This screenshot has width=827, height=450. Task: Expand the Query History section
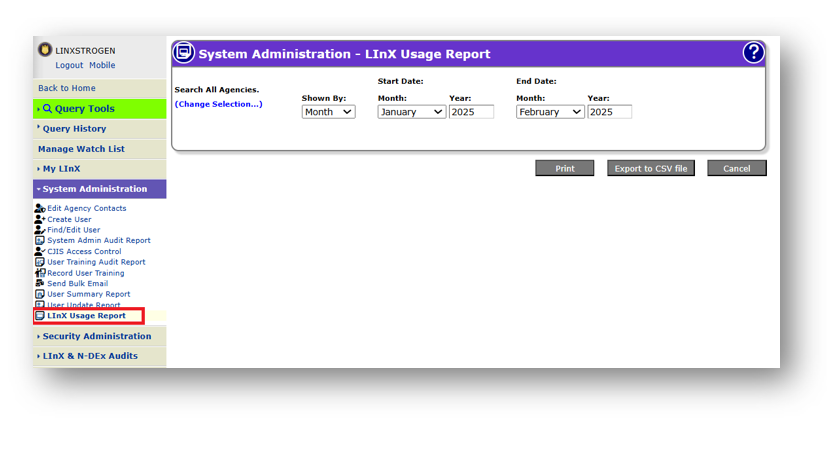(x=100, y=129)
